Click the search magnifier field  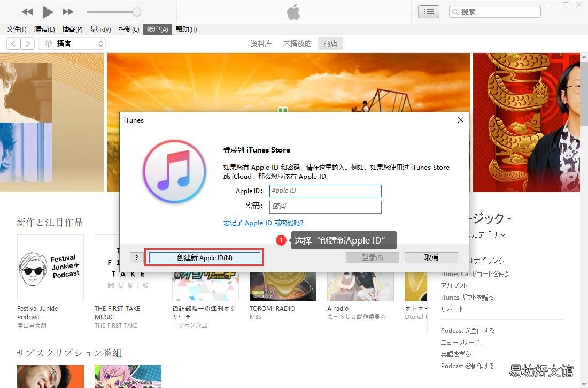tap(494, 12)
